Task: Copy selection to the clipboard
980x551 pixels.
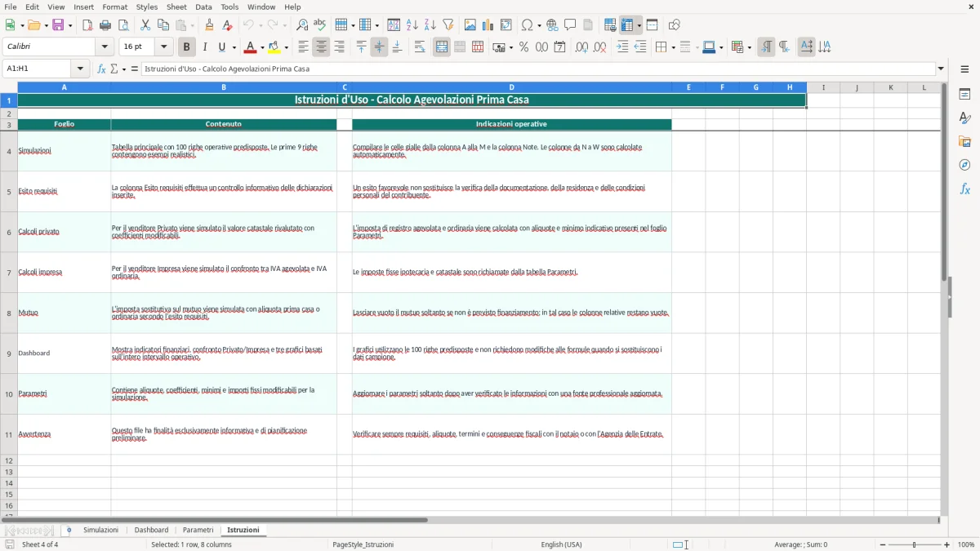Action: (x=163, y=25)
